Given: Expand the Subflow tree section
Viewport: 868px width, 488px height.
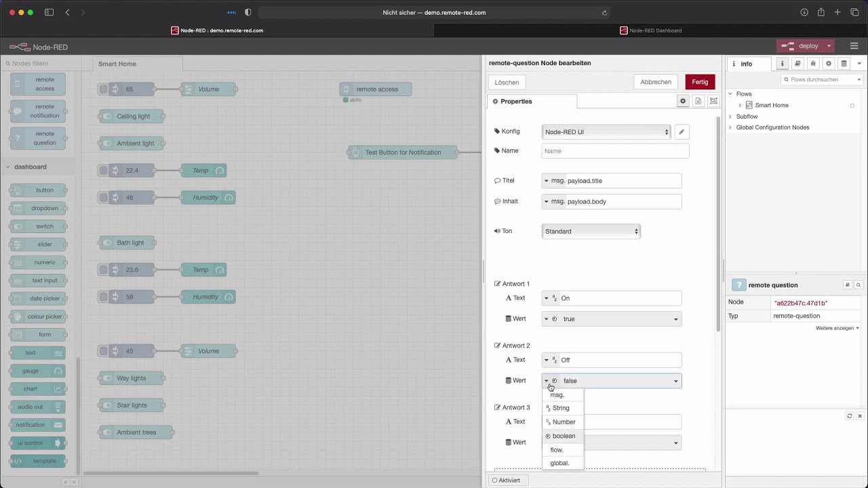Looking at the screenshot, I should tap(730, 117).
